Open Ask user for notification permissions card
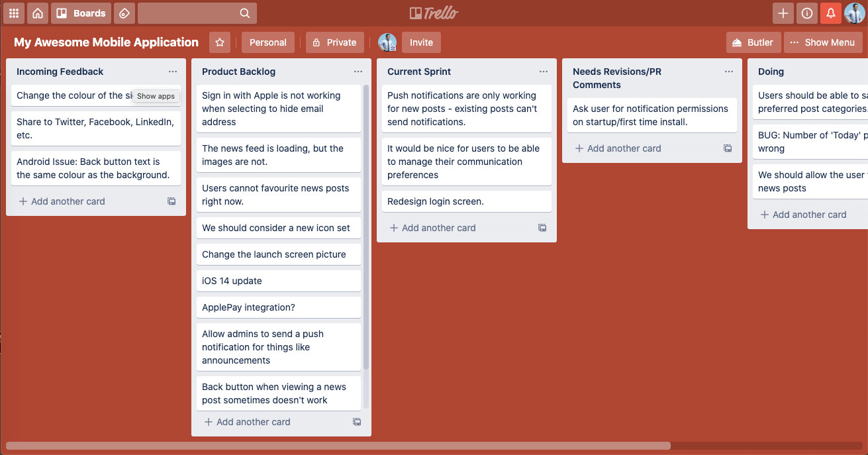Screen dimensions: 868x455 click(652, 115)
